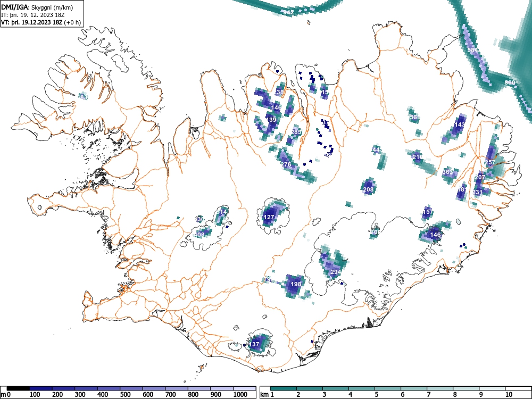Click the visibility value 157 on the map
Viewport: 532px width, 399px height.
click(428, 212)
